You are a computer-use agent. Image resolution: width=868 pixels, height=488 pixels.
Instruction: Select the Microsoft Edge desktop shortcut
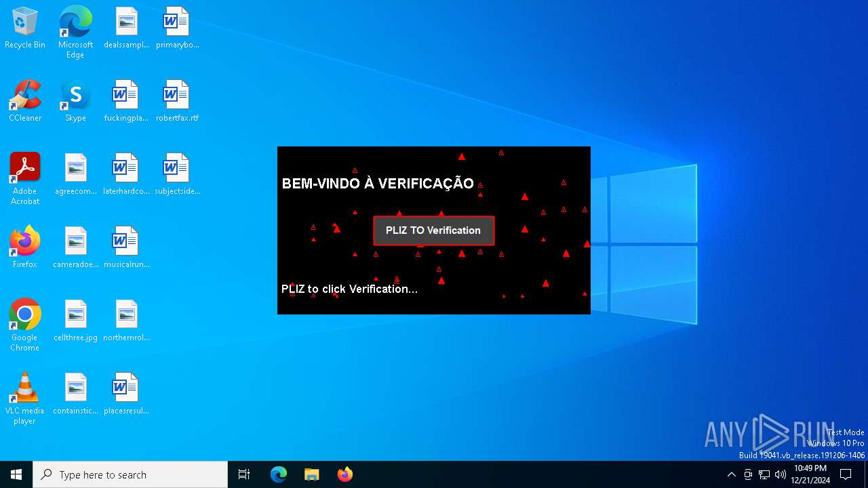pos(75,33)
